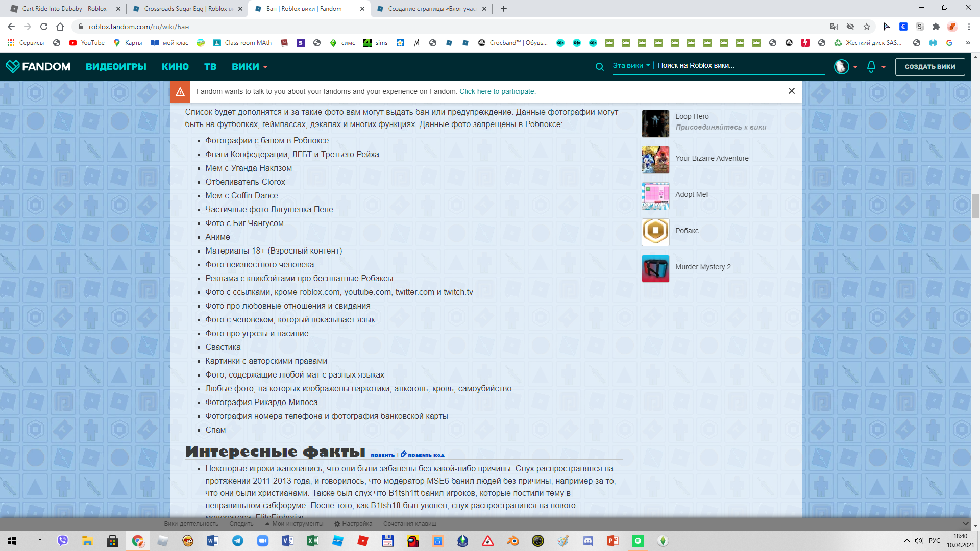Open Сочетания клавиш link
Image resolution: width=980 pixels, height=551 pixels.
pos(410,524)
